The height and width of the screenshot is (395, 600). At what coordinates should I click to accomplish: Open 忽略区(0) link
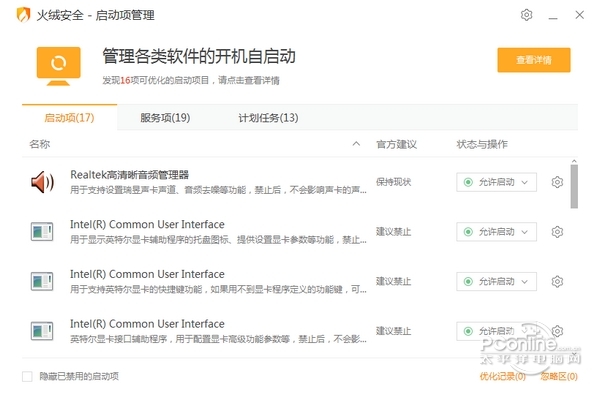coord(559,377)
